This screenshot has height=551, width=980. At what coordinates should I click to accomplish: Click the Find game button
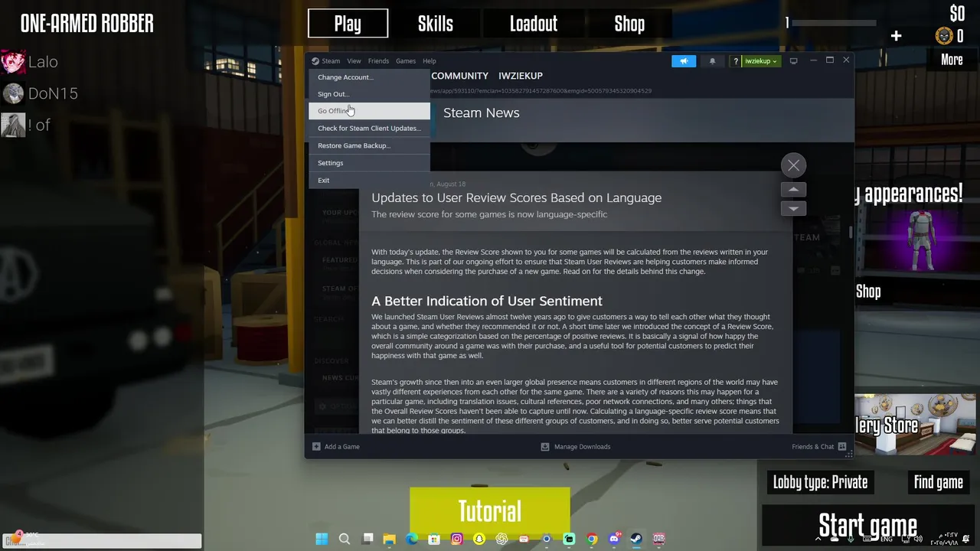938,482
